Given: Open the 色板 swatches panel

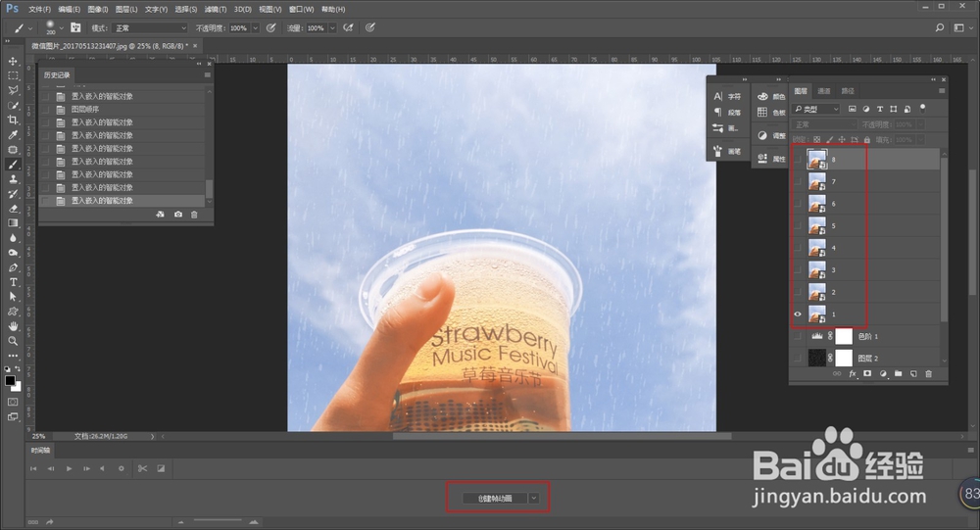Looking at the screenshot, I should 771,113.
